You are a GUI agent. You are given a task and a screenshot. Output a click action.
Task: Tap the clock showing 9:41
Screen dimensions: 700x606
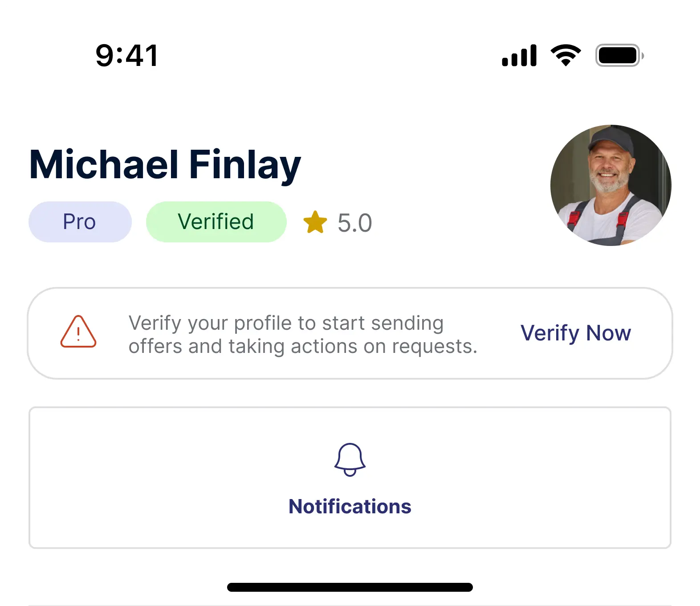[127, 54]
